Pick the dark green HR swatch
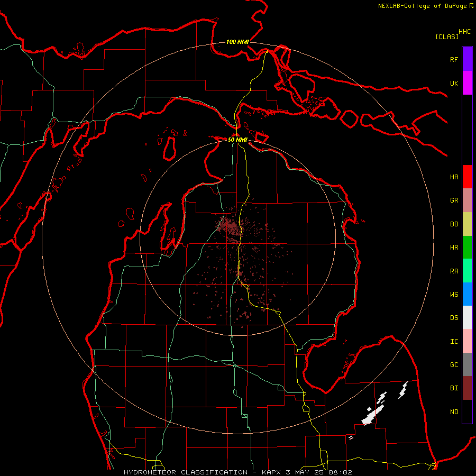The width and height of the screenshot is (476, 476). tap(467, 248)
